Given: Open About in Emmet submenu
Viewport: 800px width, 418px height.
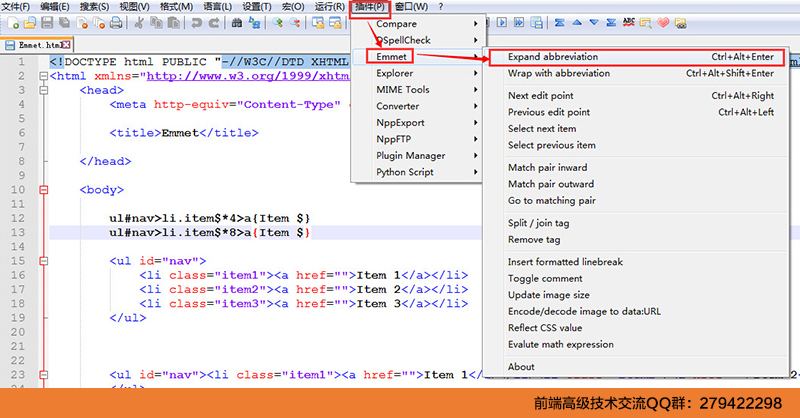Looking at the screenshot, I should pyautogui.click(x=636, y=366).
